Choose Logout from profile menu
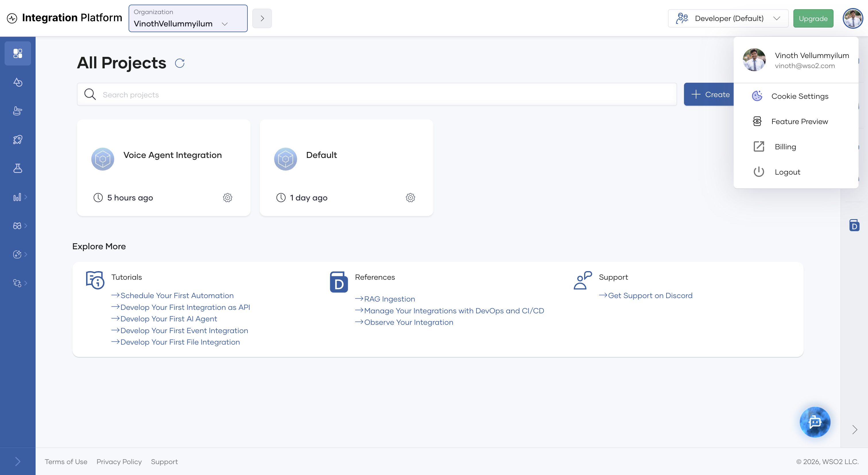Viewport: 868px width, 475px height. (x=796, y=172)
